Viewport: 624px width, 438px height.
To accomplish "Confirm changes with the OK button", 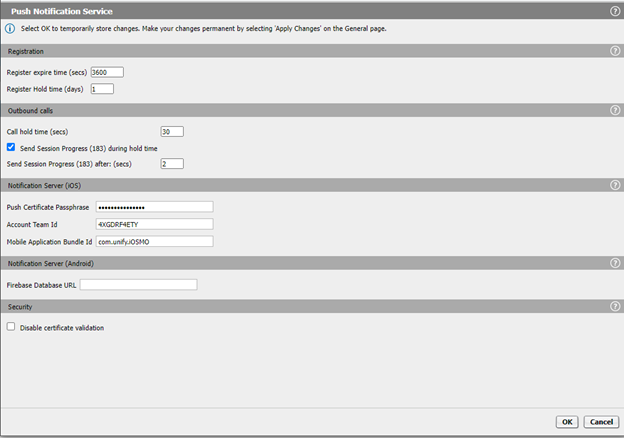I will [567, 422].
